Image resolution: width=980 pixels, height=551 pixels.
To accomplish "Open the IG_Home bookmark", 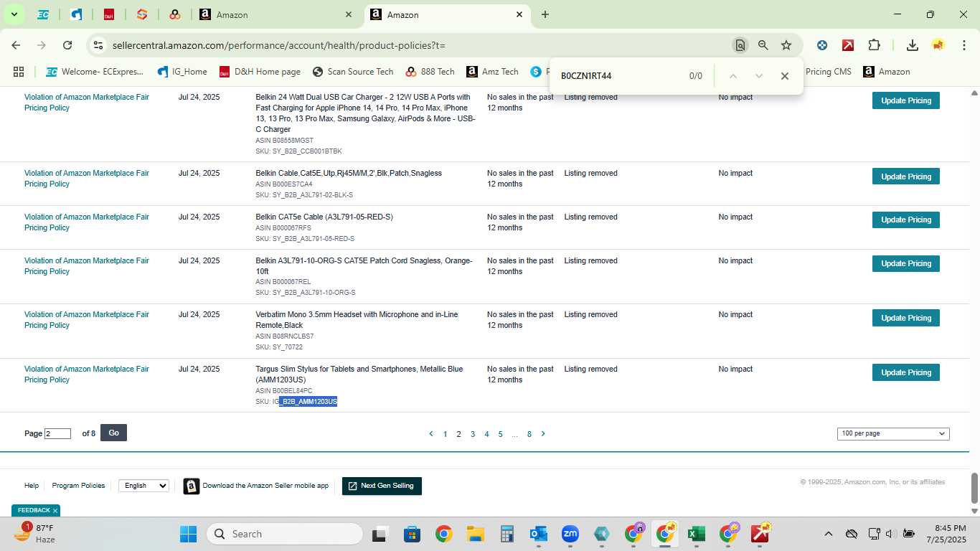I will [182, 72].
